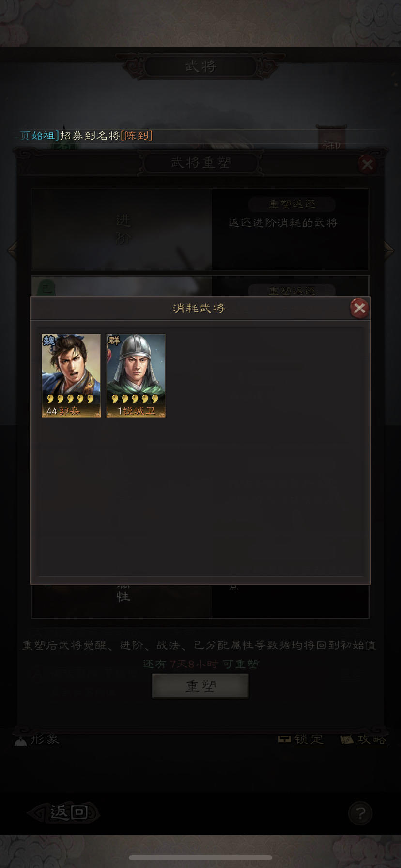
Task: Tap the 武将 title header
Action: [200, 66]
